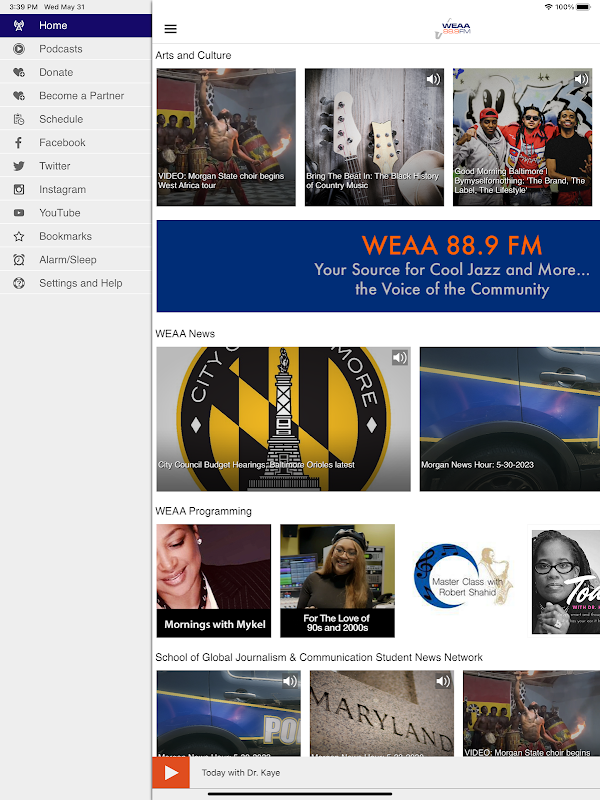Click the Facebook logo icon
600x800 pixels.
19,143
